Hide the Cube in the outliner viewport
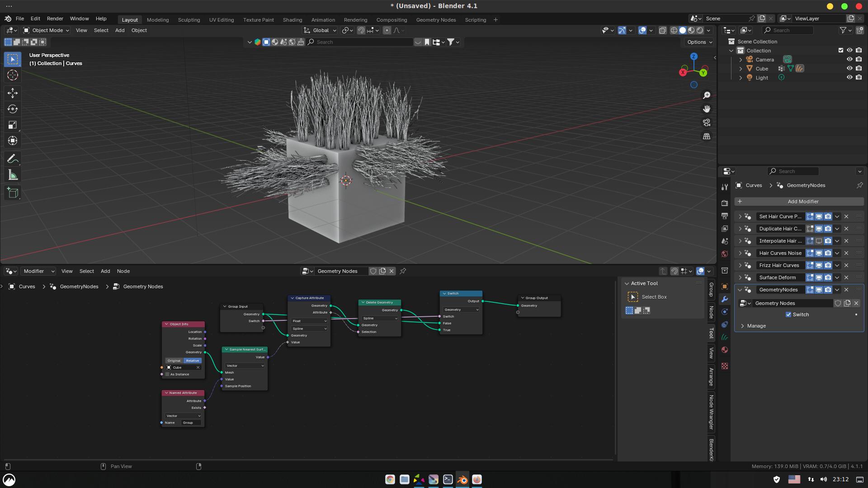868x488 pixels. coord(849,69)
